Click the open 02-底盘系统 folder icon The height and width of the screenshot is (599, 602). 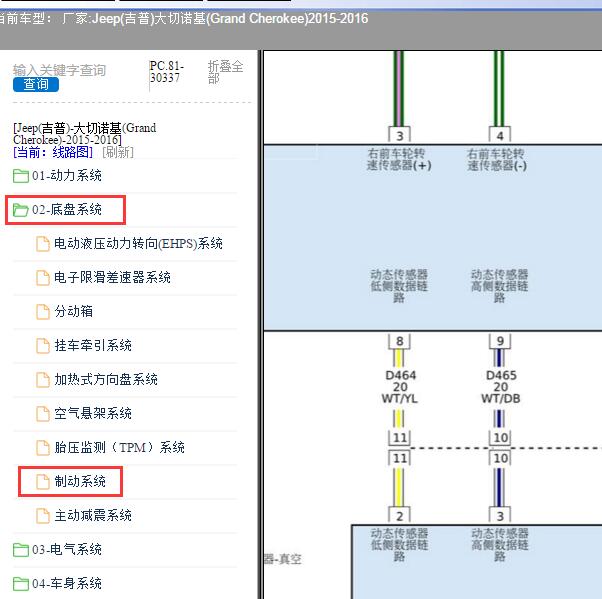pos(21,210)
